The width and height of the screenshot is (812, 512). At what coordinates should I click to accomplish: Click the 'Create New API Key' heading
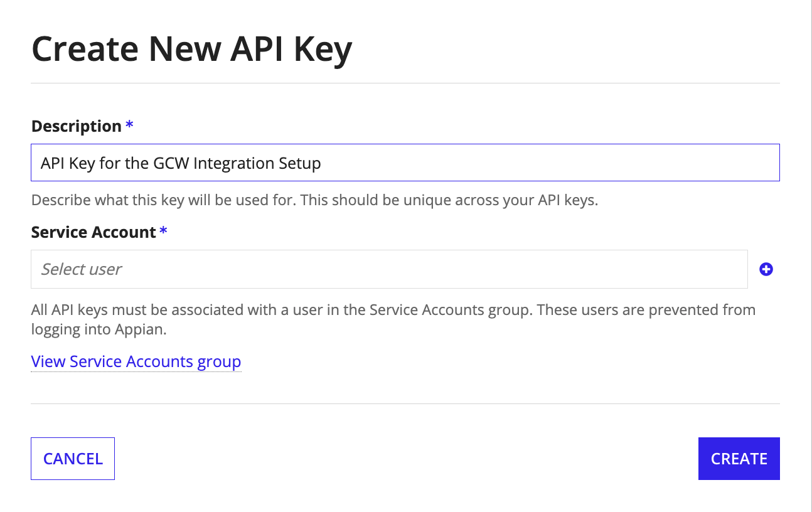tap(192, 49)
